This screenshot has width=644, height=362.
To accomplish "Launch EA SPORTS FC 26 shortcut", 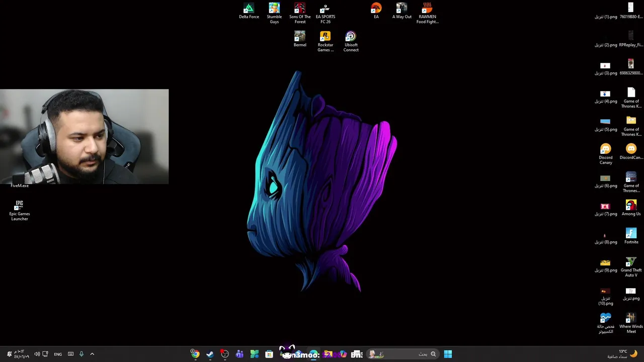I will (x=326, y=13).
